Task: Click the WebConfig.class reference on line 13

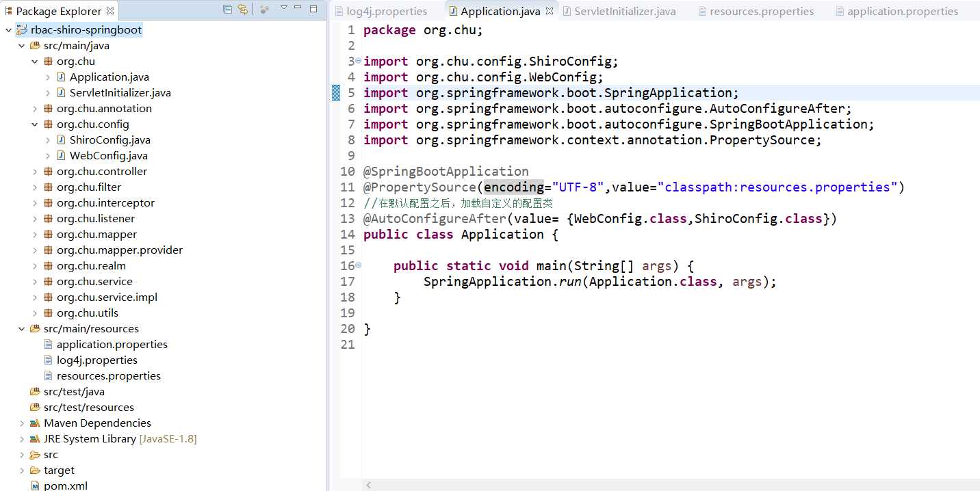Action: pos(630,219)
